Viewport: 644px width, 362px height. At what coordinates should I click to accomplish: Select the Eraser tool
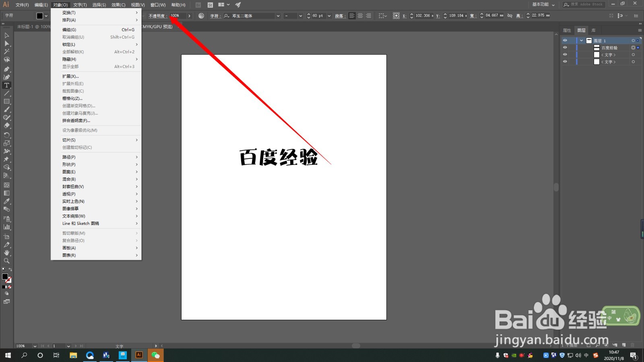click(6, 125)
